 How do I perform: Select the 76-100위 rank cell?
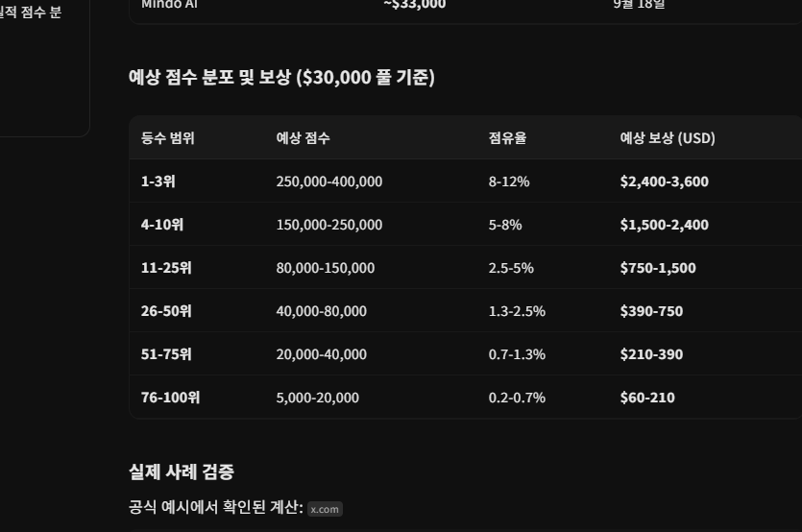170,398
